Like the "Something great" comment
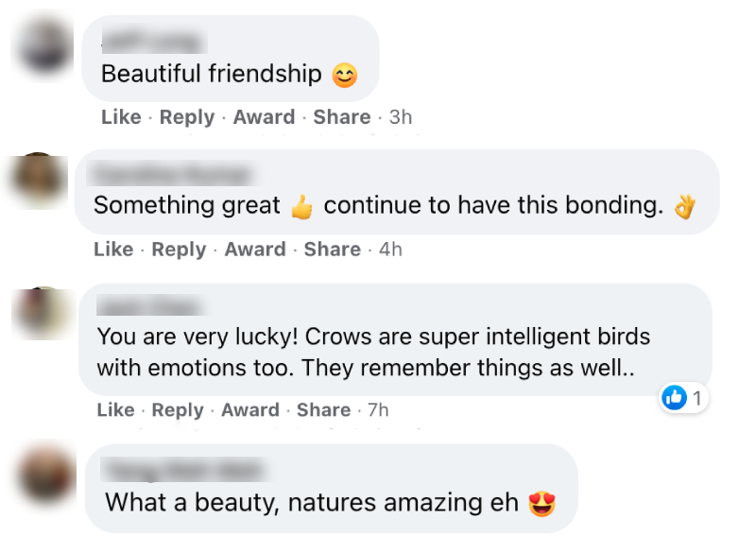 (x=113, y=250)
